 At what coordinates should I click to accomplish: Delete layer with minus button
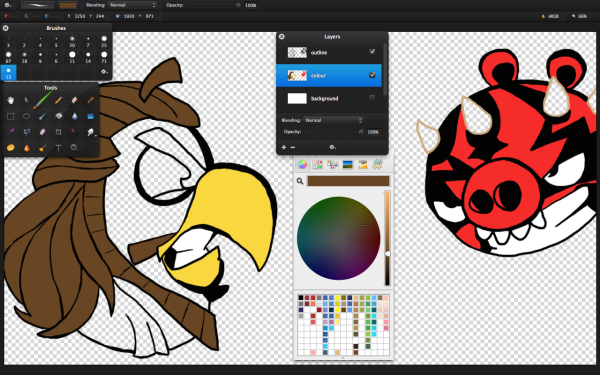coord(293,147)
